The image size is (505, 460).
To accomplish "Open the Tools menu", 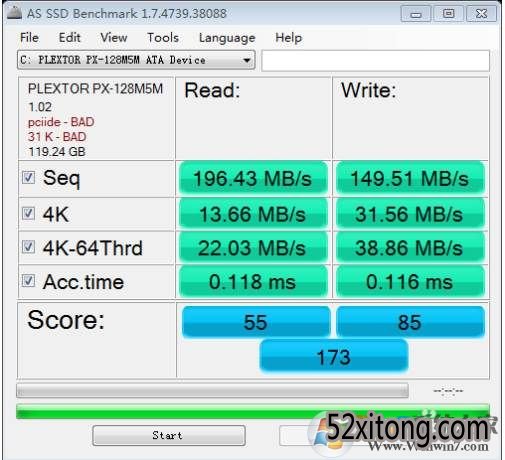I will pos(163,37).
